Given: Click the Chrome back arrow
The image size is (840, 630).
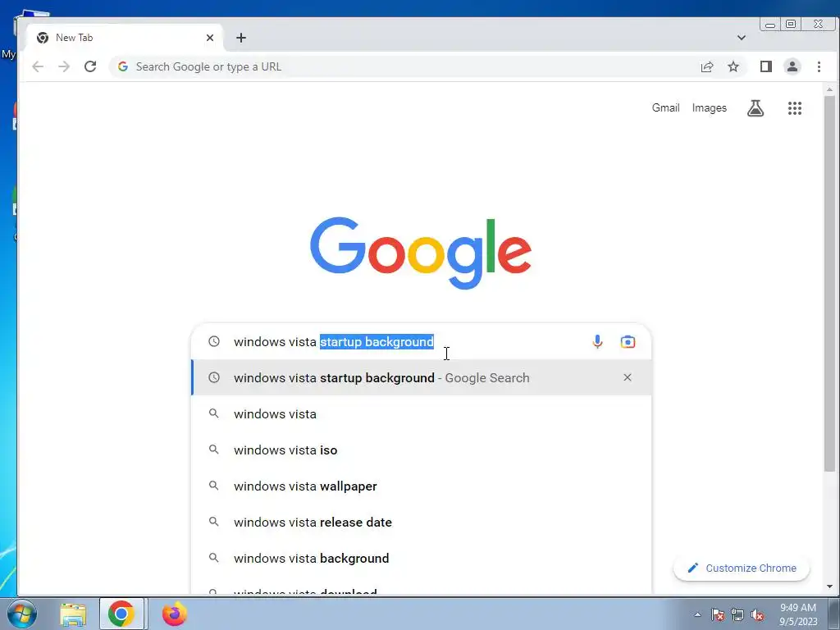Looking at the screenshot, I should [38, 66].
